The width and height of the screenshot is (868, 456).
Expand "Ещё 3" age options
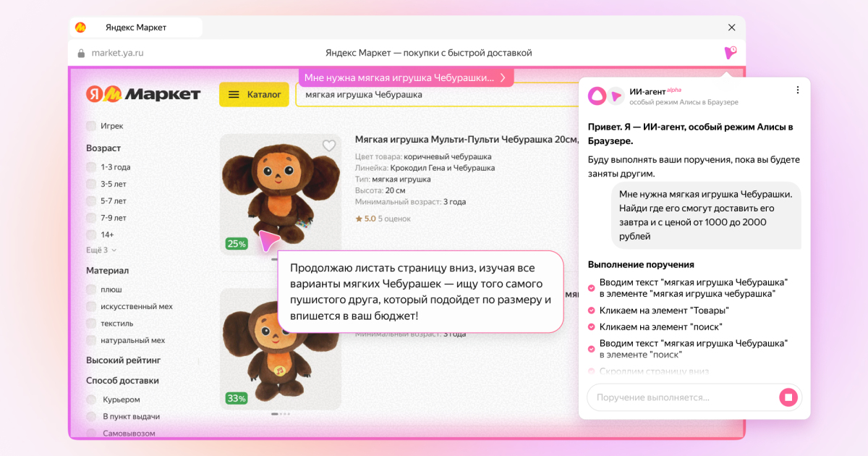[x=101, y=250]
